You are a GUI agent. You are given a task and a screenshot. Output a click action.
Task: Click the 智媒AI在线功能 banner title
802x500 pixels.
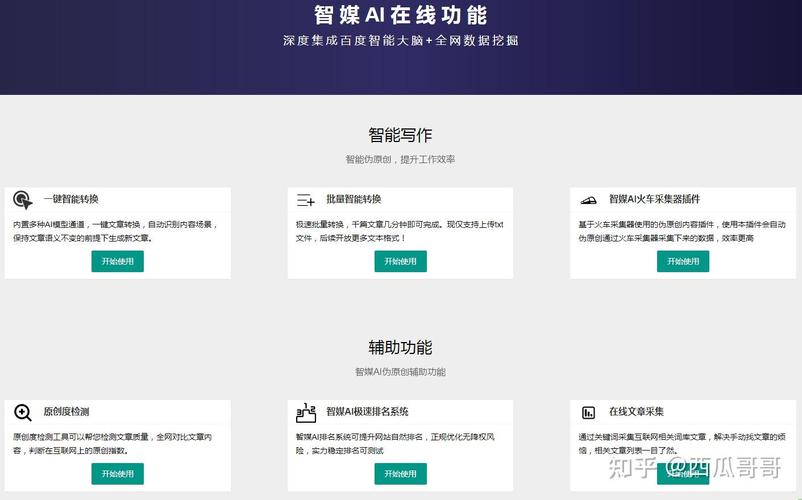tap(400, 15)
